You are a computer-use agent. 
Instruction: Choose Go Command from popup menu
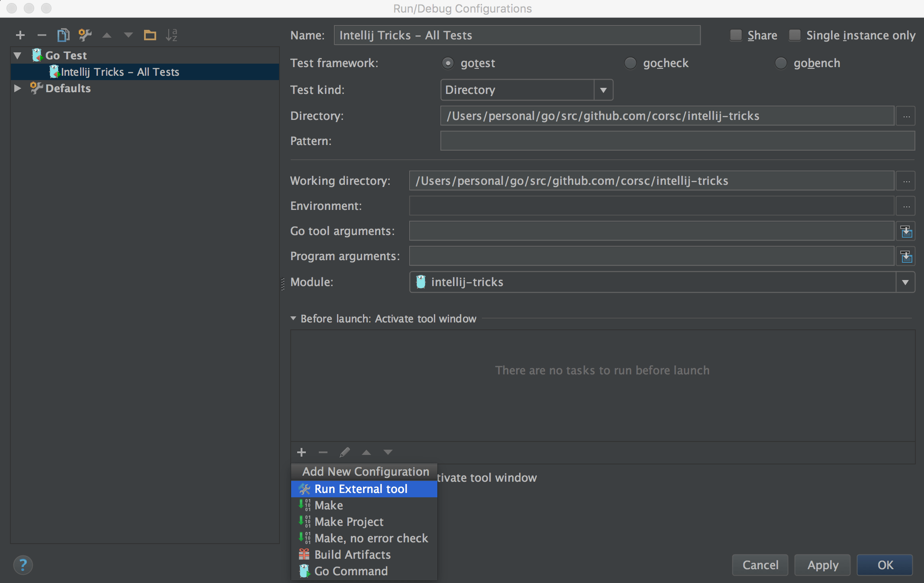coord(351,571)
